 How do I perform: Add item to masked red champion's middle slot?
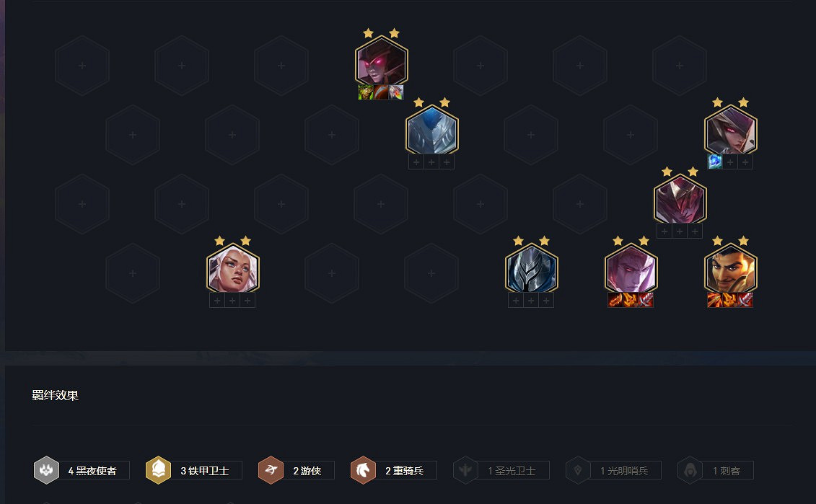click(x=680, y=231)
